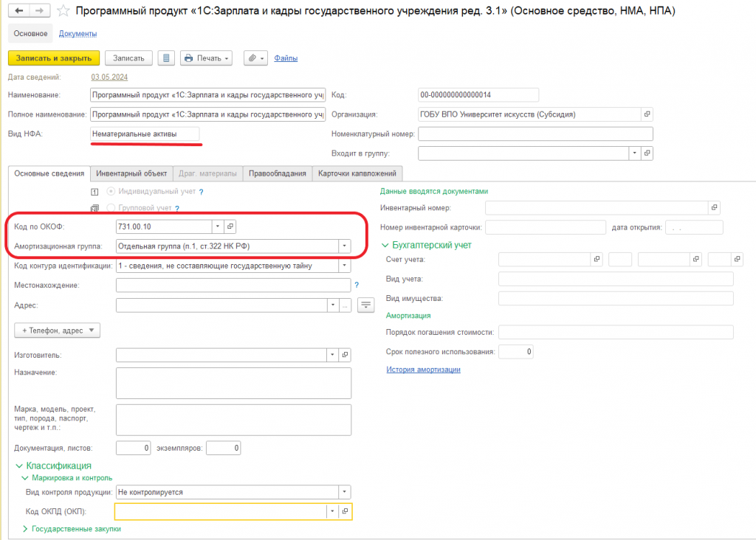
Task: Click the Дата сведений 03.05.2024 link
Action: [109, 77]
